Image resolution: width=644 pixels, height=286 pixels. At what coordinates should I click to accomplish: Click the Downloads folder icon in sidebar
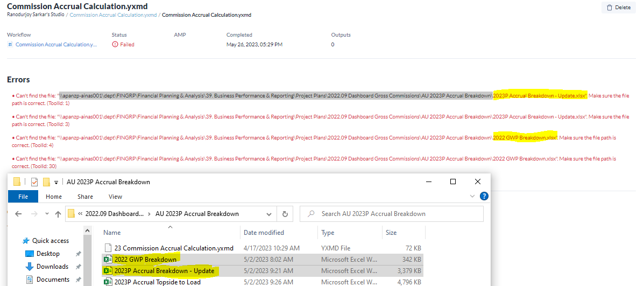tap(30, 267)
